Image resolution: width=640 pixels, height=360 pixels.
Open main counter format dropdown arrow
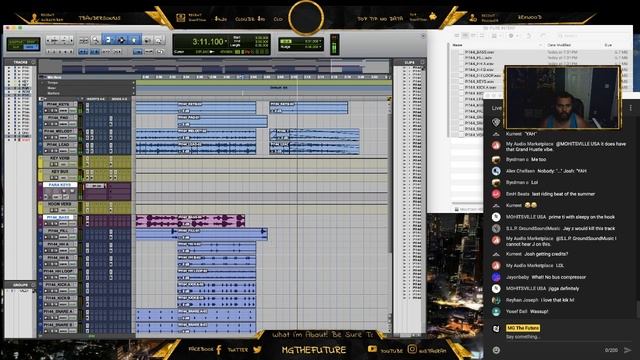[227, 42]
